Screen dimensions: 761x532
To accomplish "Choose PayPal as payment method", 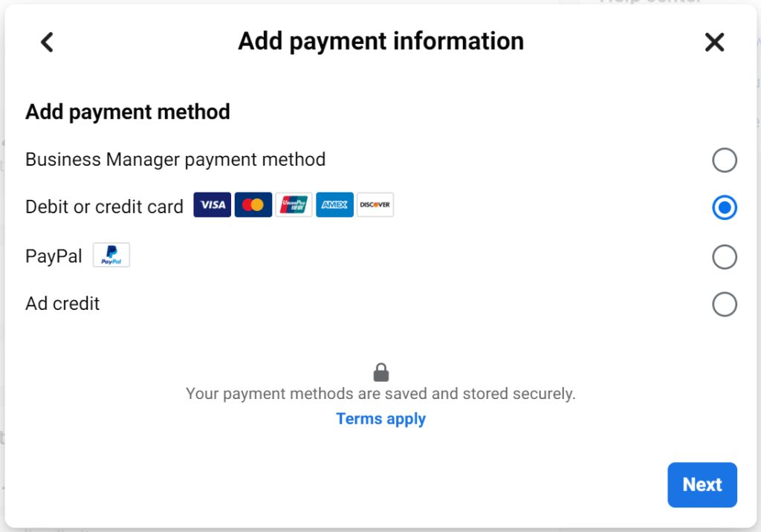I will point(725,256).
